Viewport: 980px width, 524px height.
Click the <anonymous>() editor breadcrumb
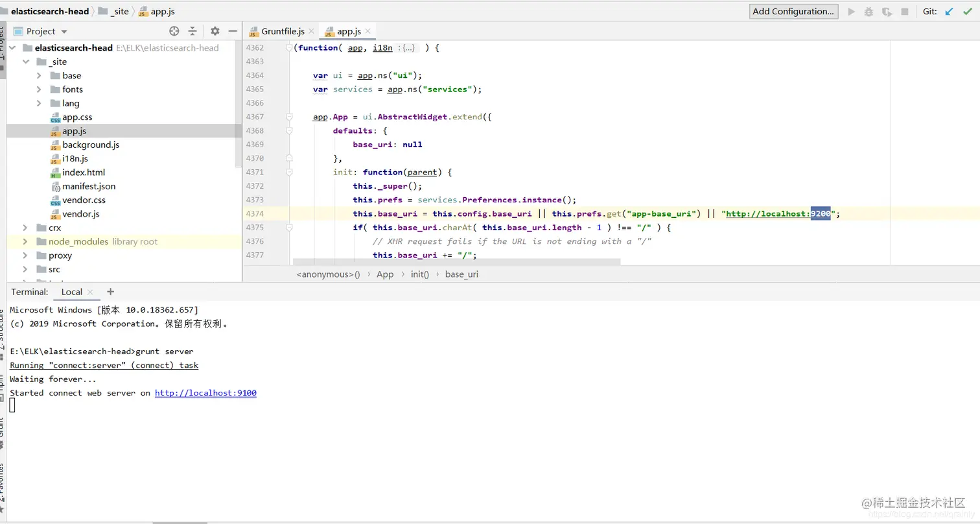pos(328,274)
